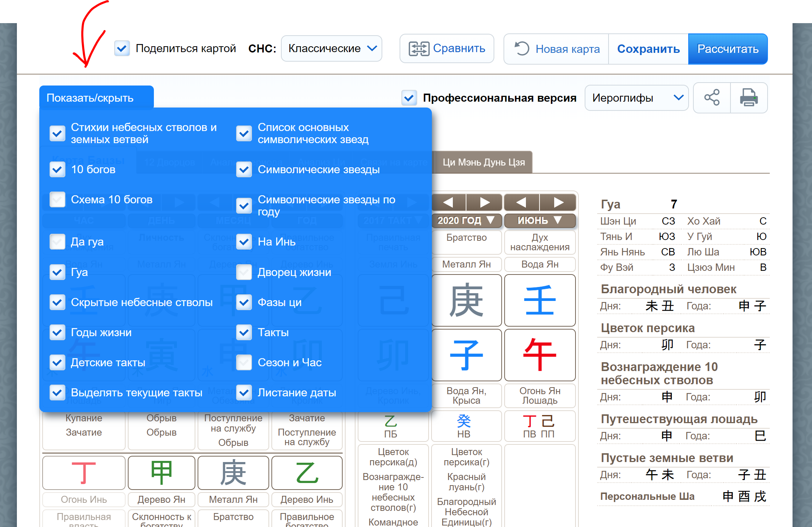Uncheck Поделиться картой option

pyautogui.click(x=122, y=48)
